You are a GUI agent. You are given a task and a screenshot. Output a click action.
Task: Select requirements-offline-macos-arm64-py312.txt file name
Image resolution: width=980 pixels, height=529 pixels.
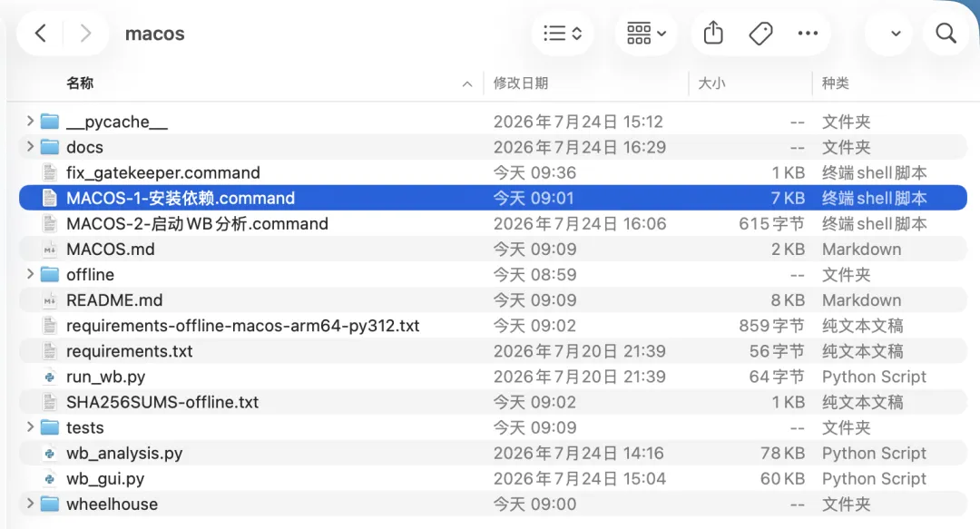(242, 326)
